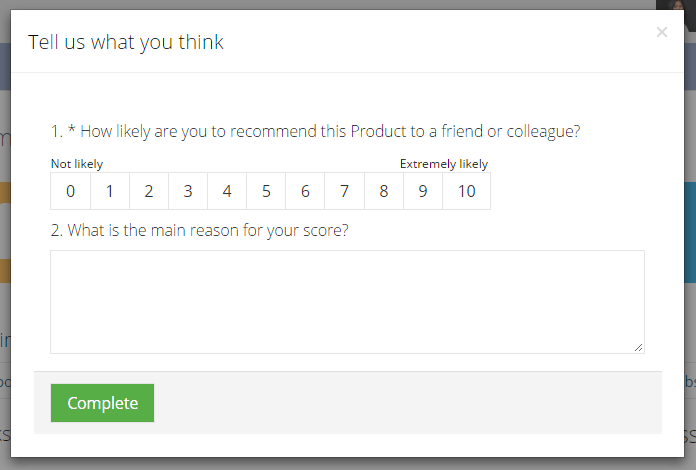Pick score 6 on the rating scale
Image resolution: width=696 pixels, height=470 pixels.
(x=305, y=191)
